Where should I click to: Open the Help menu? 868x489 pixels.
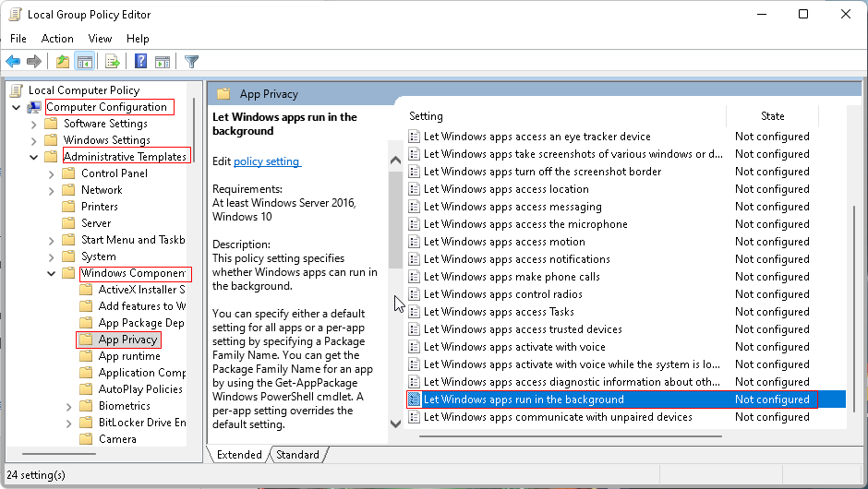[x=138, y=38]
